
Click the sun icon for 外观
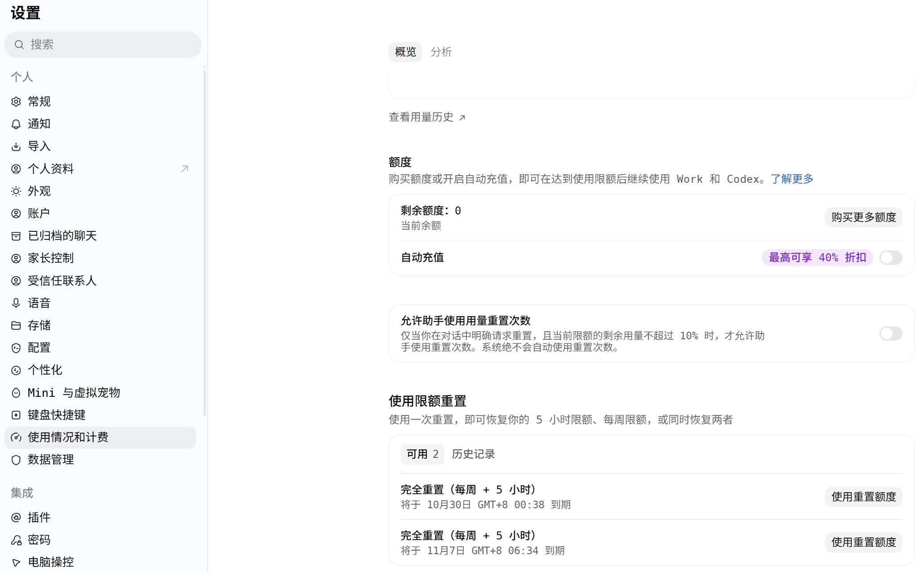pyautogui.click(x=16, y=191)
